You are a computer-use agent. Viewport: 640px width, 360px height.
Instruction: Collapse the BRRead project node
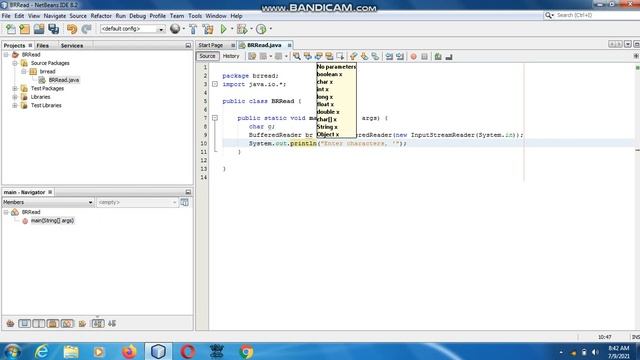[6, 55]
